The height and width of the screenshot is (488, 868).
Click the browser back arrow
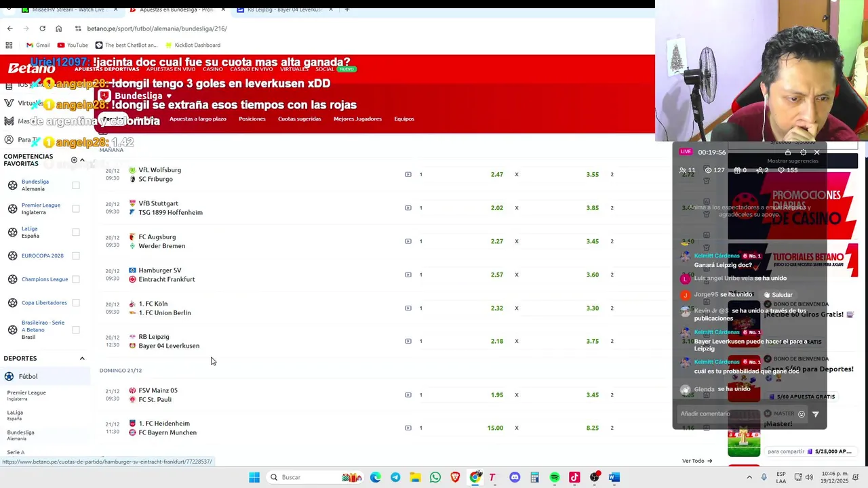[x=9, y=28]
